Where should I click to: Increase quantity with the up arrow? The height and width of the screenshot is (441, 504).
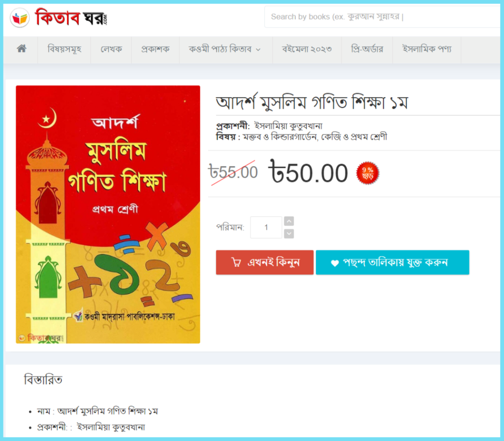[x=289, y=221]
